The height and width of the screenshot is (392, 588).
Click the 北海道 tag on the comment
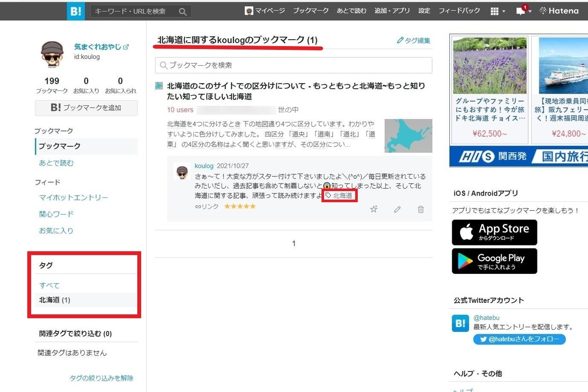pos(339,196)
